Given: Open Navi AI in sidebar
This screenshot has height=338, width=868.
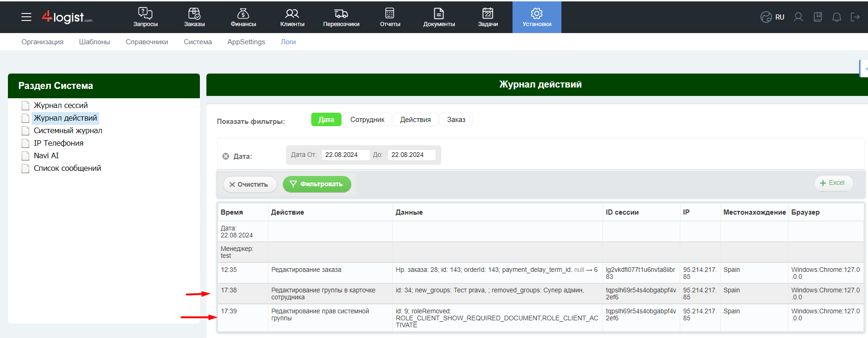Looking at the screenshot, I should coord(46,155).
